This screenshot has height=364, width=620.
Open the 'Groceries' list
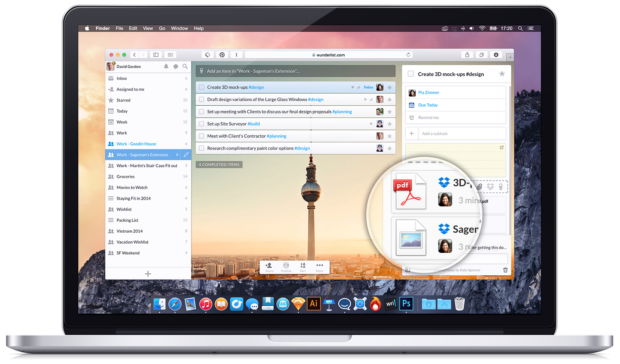pyautogui.click(x=148, y=176)
